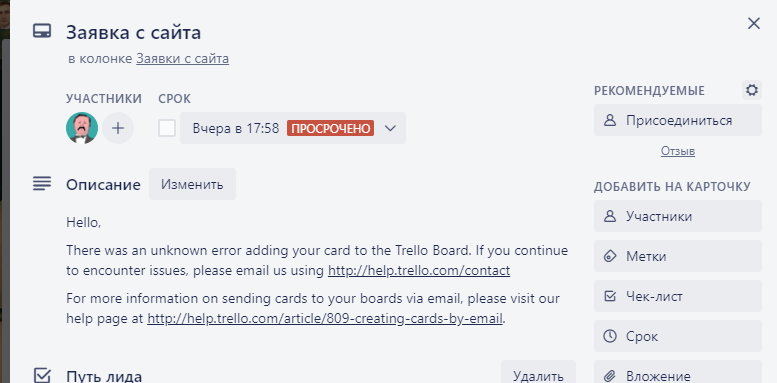Click the Изменить description button
This screenshot has width=777, height=383.
pyautogui.click(x=192, y=184)
